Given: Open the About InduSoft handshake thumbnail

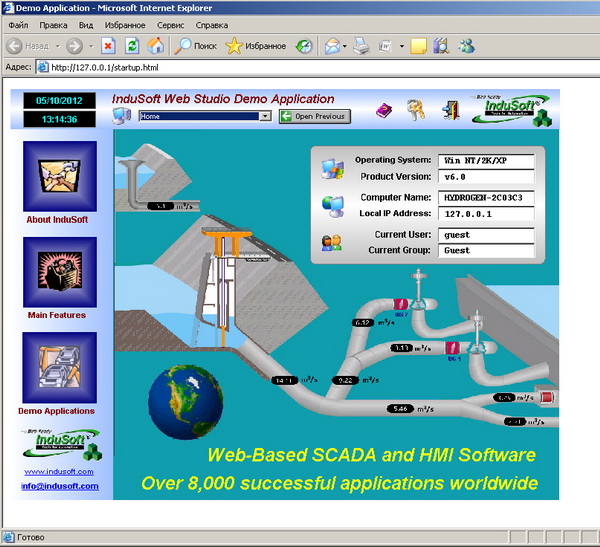Looking at the screenshot, I should pyautogui.click(x=60, y=176).
